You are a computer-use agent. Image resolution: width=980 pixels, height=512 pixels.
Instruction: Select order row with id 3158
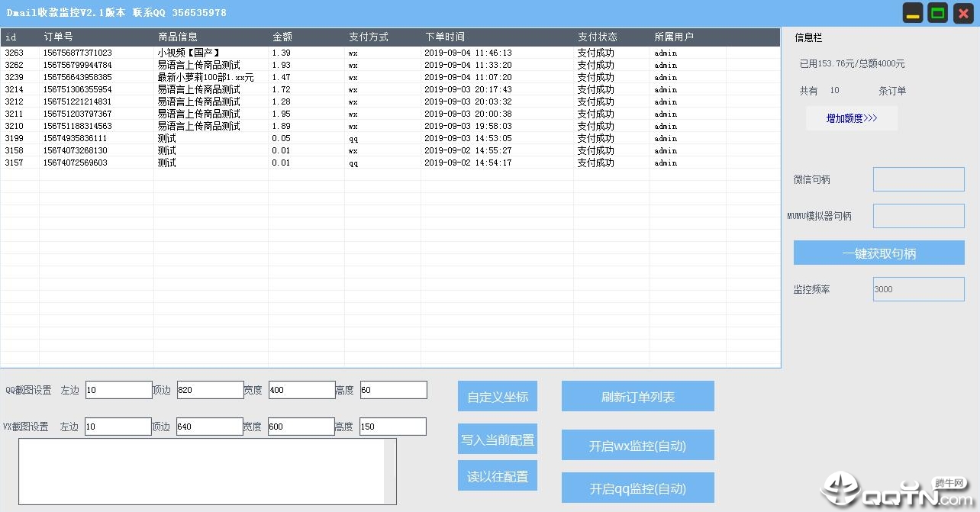click(390, 150)
